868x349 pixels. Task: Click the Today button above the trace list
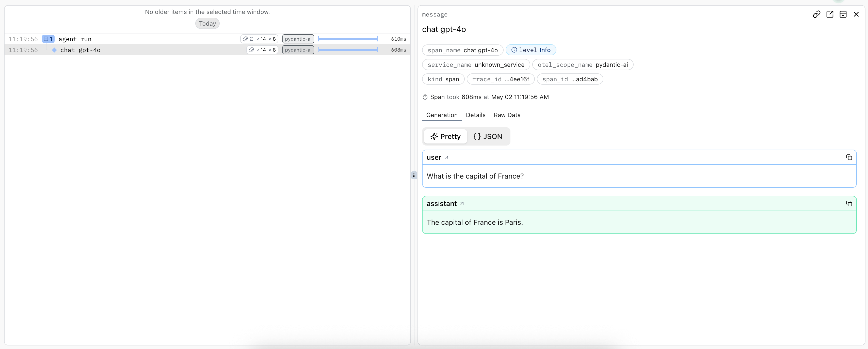(x=207, y=23)
